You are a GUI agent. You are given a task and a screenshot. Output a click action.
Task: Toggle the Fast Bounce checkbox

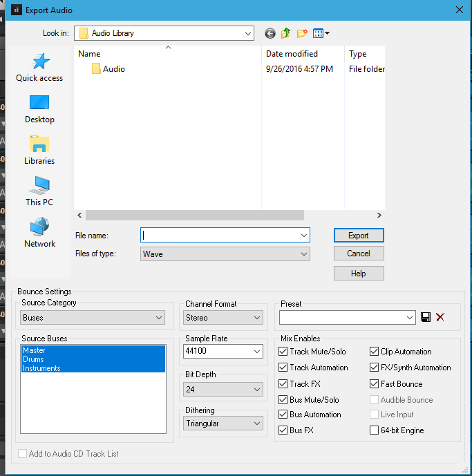coord(375,384)
